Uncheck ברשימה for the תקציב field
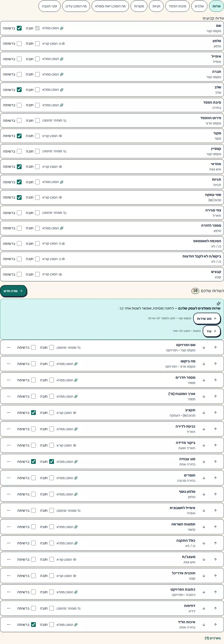This screenshot has width=224, height=644. (33, 413)
